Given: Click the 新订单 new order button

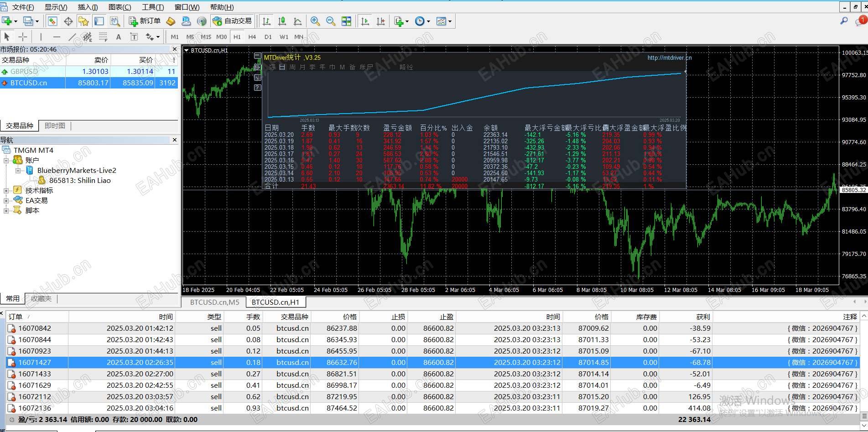Looking at the screenshot, I should (145, 21).
